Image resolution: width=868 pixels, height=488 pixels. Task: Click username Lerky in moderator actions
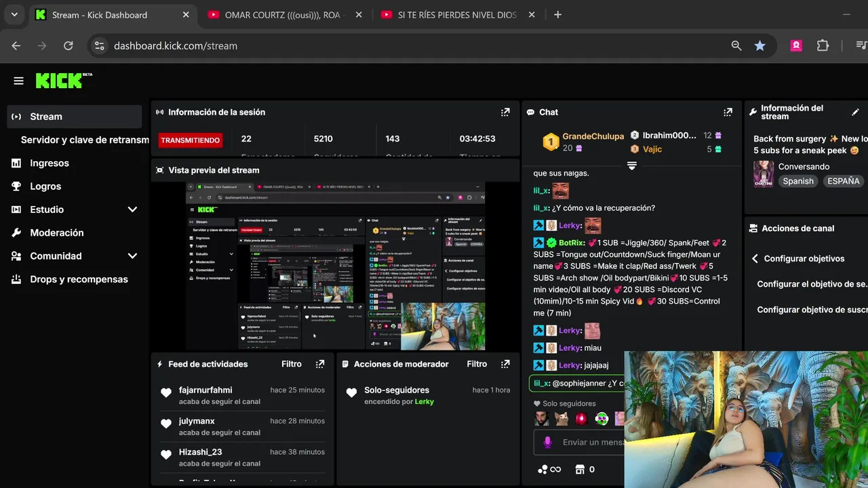424,402
